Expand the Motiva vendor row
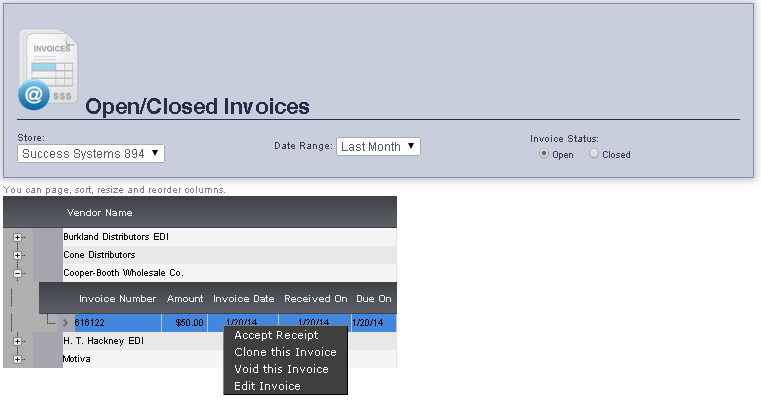Screen dimensions: 761x411 (18, 358)
